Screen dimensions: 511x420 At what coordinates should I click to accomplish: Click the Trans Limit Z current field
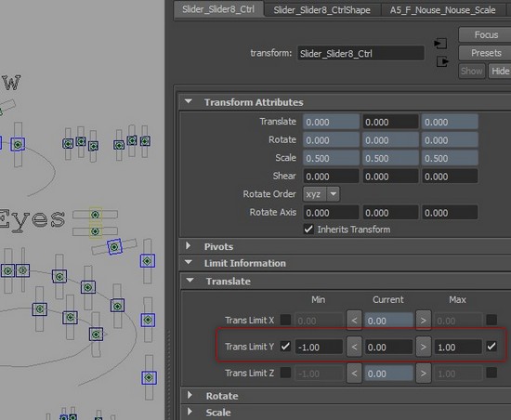pos(388,374)
